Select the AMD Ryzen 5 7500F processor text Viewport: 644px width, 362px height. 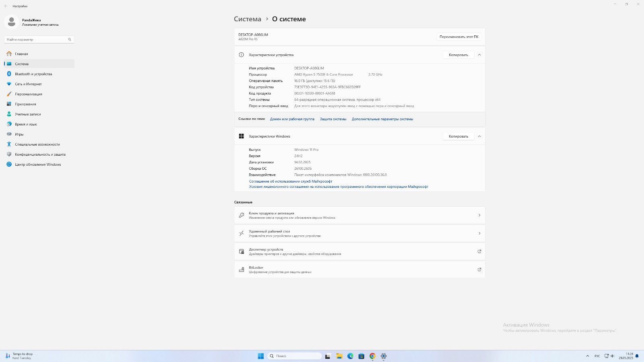tap(324, 74)
